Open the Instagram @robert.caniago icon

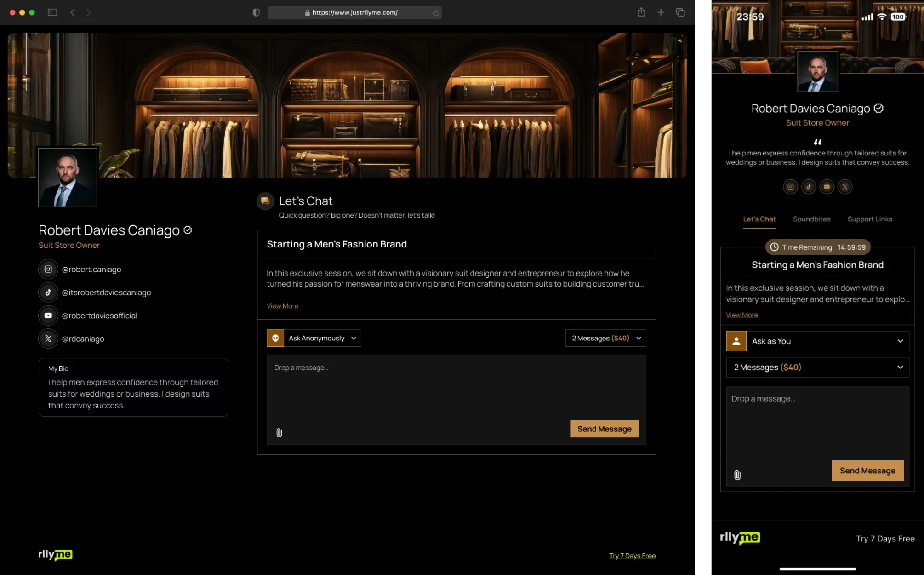[48, 269]
